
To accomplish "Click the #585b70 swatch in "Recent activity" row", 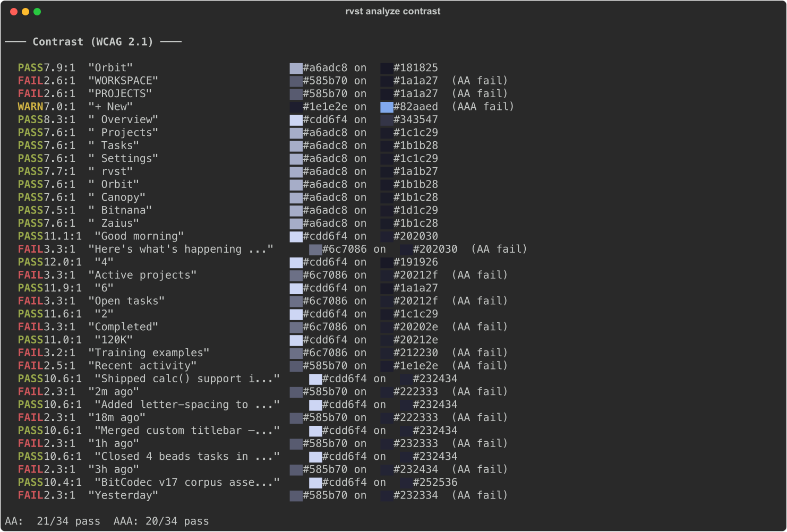I will [x=296, y=366].
